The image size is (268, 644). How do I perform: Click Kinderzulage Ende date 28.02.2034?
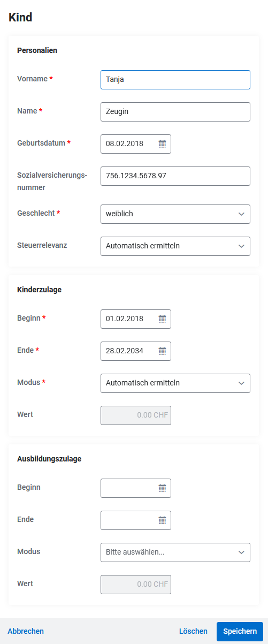(125, 351)
